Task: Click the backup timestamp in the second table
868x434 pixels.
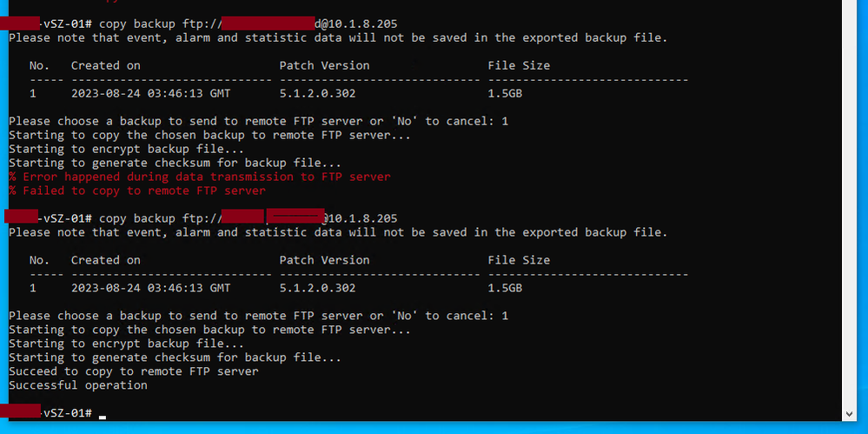Action: [x=150, y=288]
